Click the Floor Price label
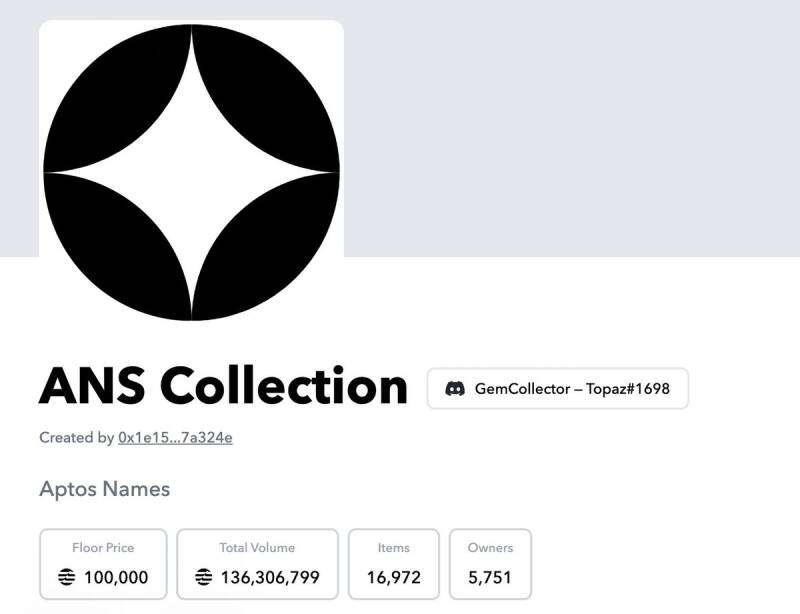This screenshot has width=800, height=614. coord(103,548)
